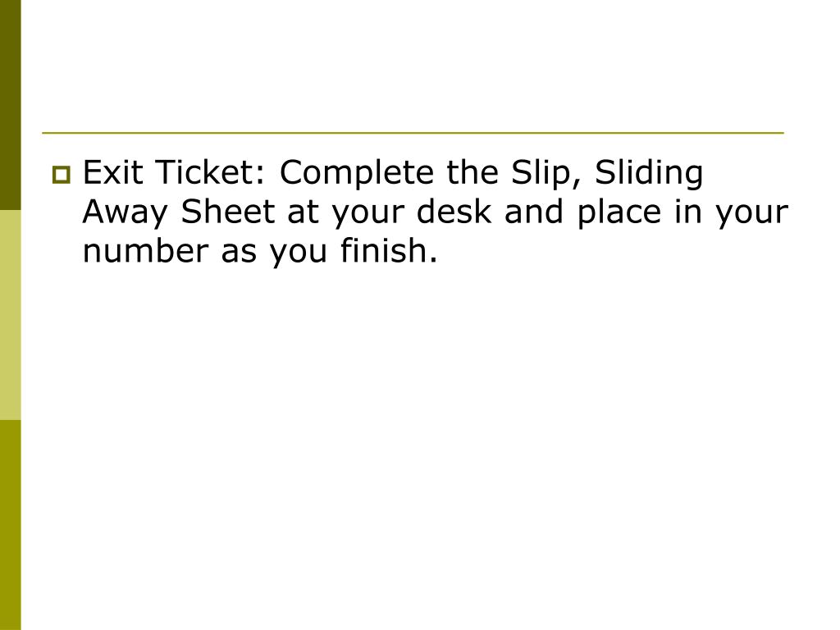This screenshot has height=630, width=840.
Task: Click the word "Away" in second line
Action: (x=126, y=214)
